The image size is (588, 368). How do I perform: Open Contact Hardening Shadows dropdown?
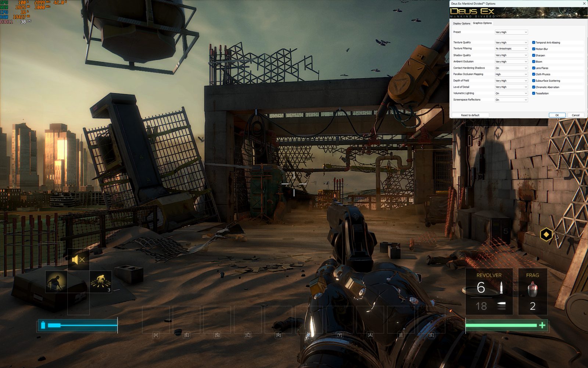pyautogui.click(x=511, y=68)
